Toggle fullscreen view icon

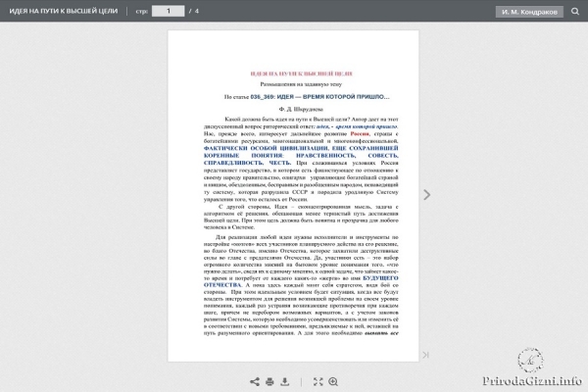tap(318, 381)
